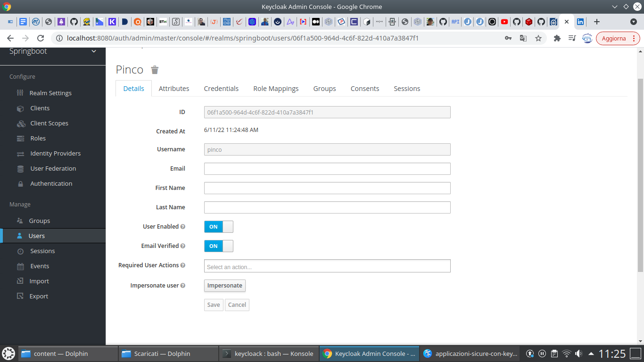
Task: Show hidden system tray icons arrow
Action: (x=591, y=354)
